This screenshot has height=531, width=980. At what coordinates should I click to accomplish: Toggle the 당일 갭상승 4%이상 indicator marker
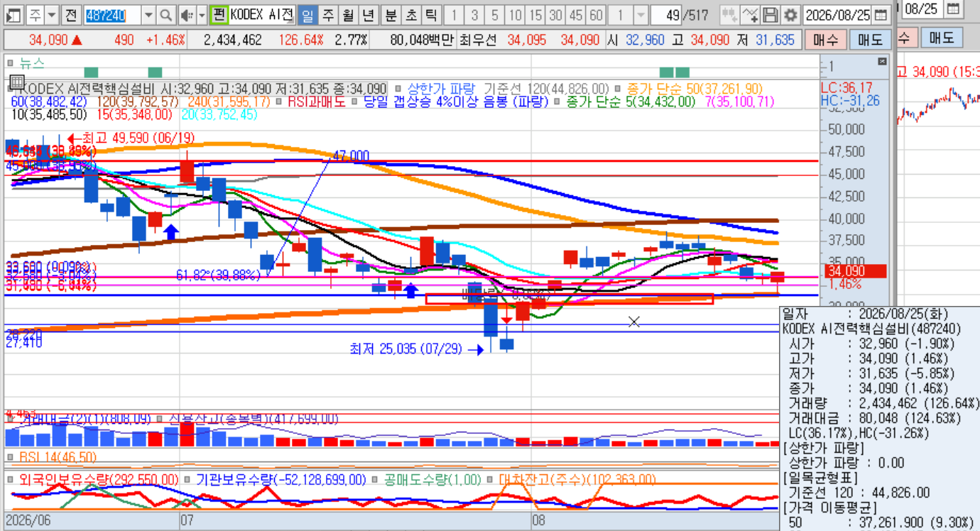pos(354,102)
